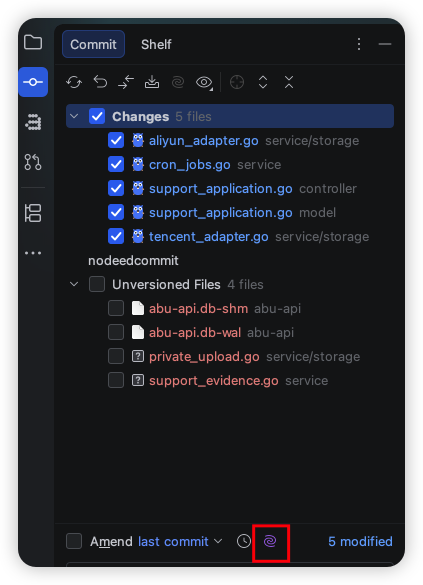
Task: Click the Amend label text
Action: (x=111, y=541)
